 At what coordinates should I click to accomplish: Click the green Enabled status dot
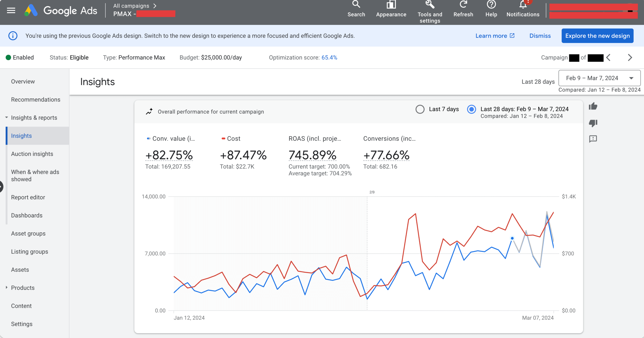tap(8, 58)
